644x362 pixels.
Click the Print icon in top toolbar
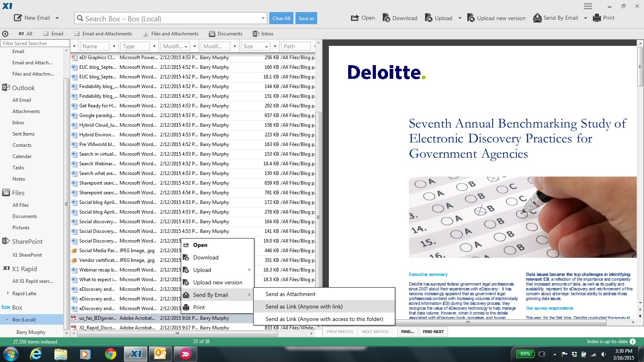597,18
